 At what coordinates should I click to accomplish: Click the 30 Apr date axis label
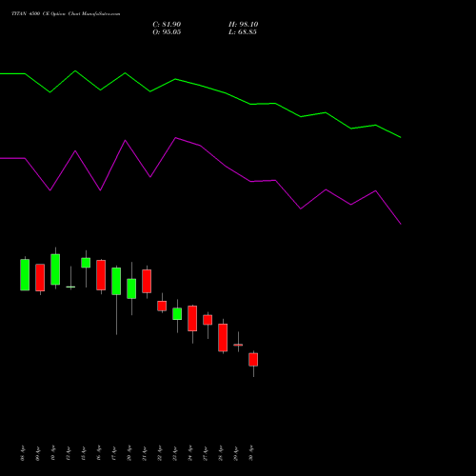tap(251, 453)
